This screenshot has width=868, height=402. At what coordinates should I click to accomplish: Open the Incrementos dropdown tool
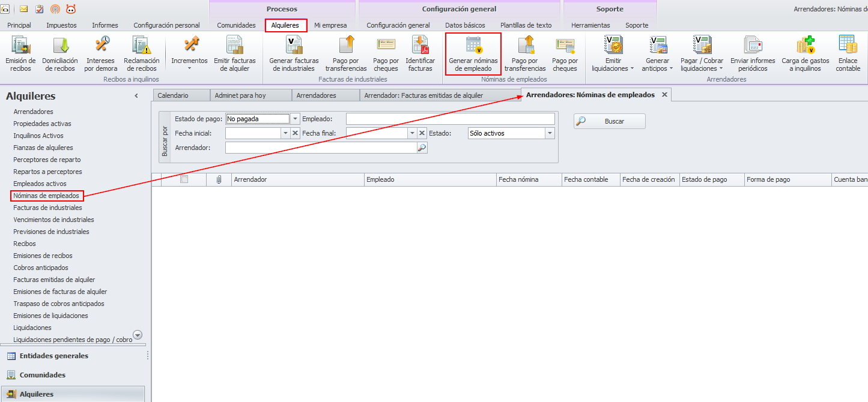point(189,53)
